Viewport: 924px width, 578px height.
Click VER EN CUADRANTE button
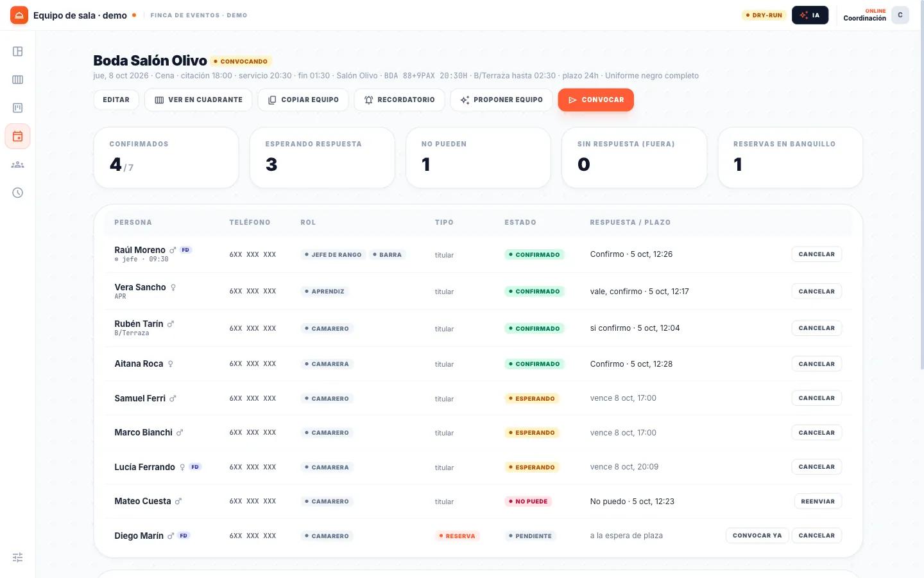coord(198,100)
